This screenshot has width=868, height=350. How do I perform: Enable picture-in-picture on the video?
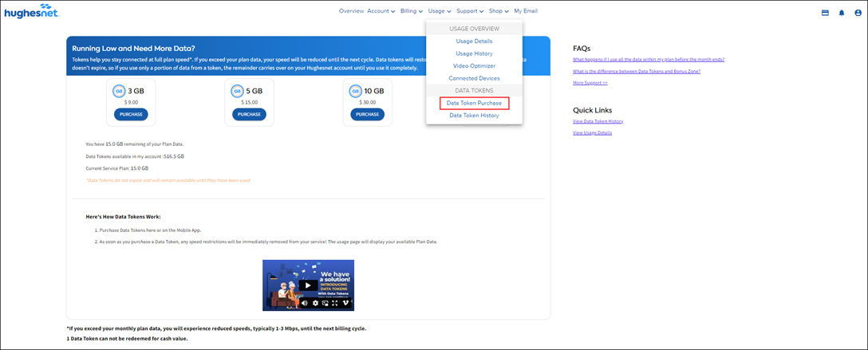tap(325, 303)
